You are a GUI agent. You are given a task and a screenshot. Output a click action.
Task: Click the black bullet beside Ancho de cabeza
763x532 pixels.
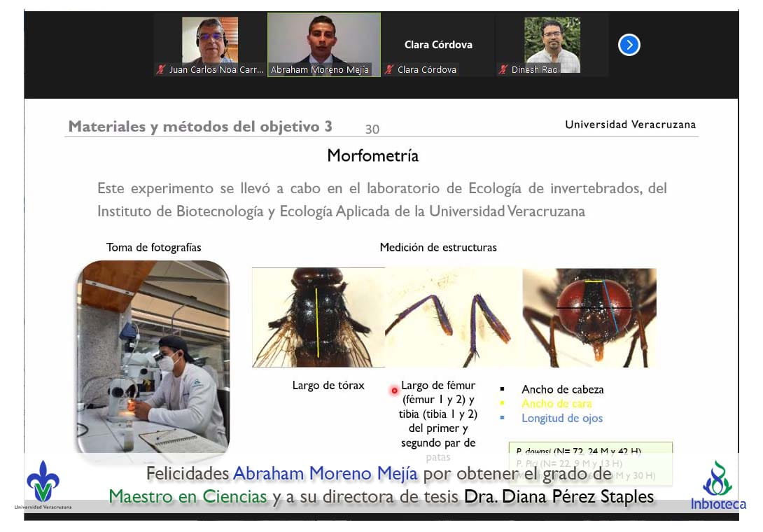click(502, 389)
